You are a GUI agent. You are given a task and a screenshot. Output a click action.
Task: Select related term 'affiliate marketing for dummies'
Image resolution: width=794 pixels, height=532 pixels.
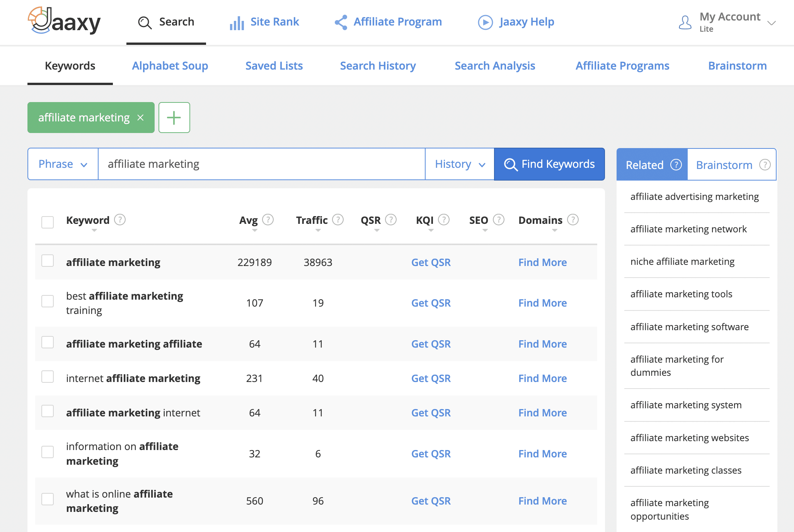(677, 366)
